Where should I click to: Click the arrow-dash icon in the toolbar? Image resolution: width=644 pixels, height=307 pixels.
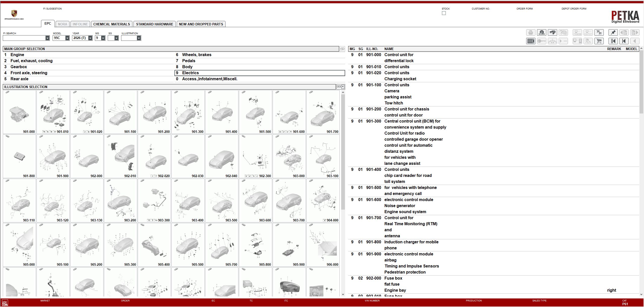click(563, 41)
